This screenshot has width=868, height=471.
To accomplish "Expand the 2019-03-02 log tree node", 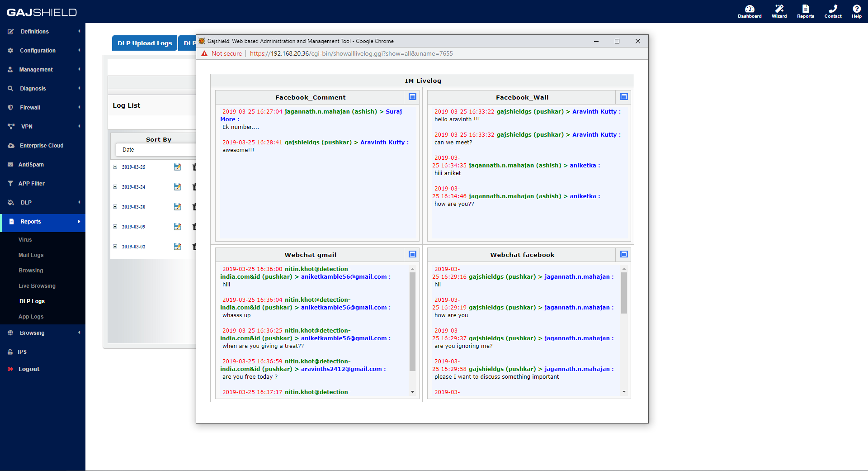I will point(115,247).
